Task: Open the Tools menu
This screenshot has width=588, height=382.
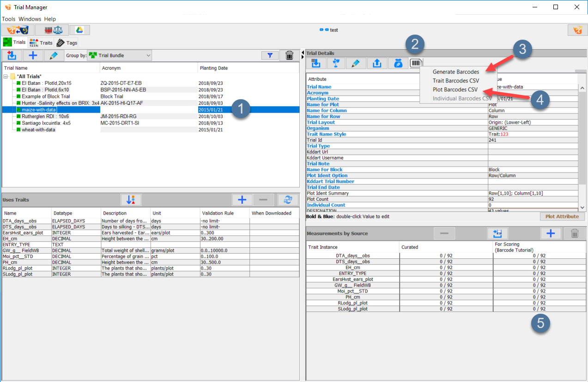Action: (8, 19)
